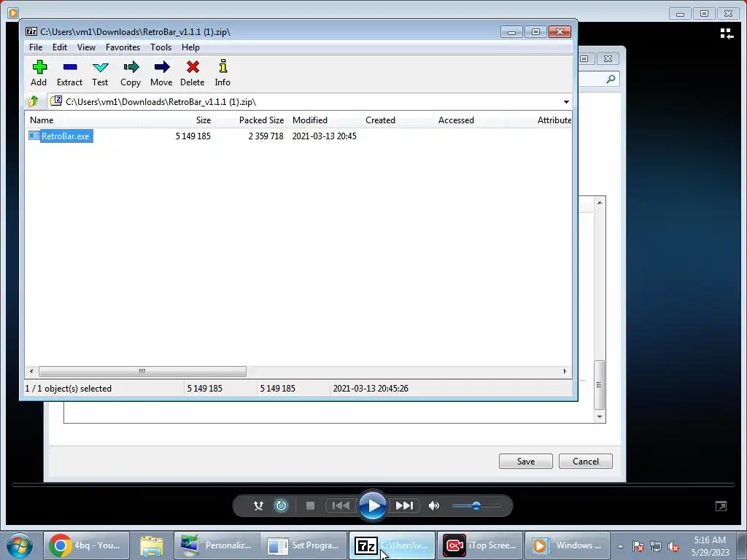This screenshot has height=560, width=747.
Task: Sort by the Modified column header
Action: tap(325, 120)
